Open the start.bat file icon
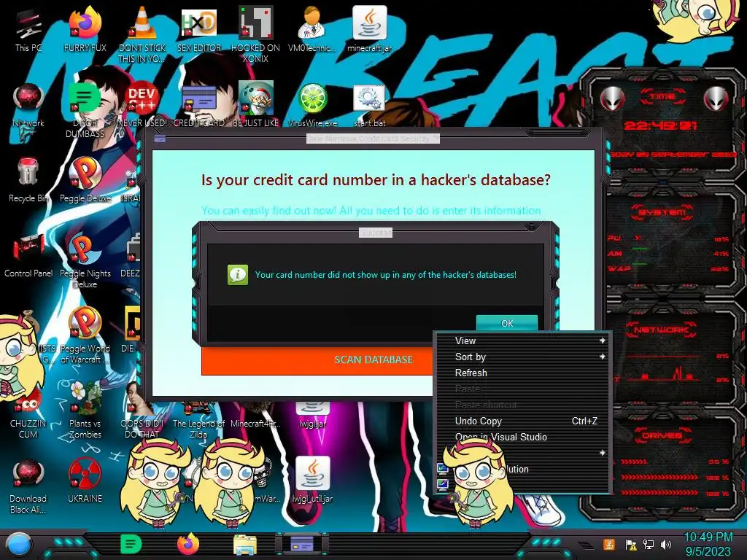Image resolution: width=747 pixels, height=560 pixels. click(x=370, y=106)
